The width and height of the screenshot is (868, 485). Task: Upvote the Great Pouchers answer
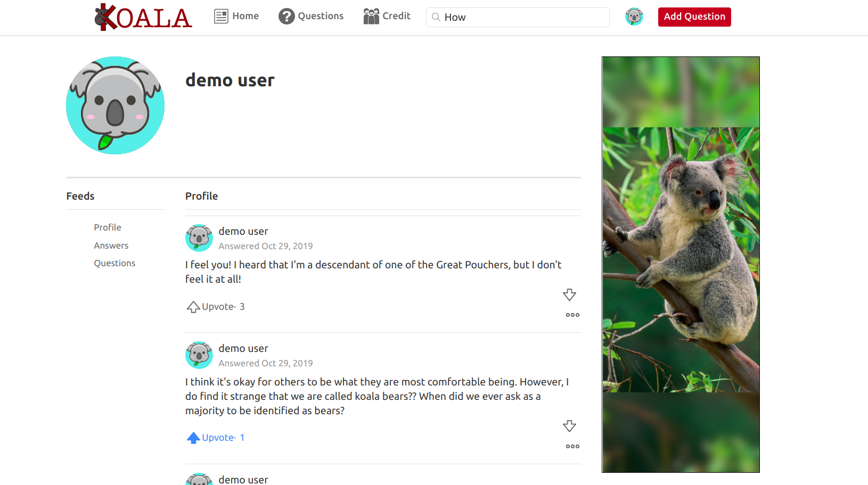click(193, 307)
